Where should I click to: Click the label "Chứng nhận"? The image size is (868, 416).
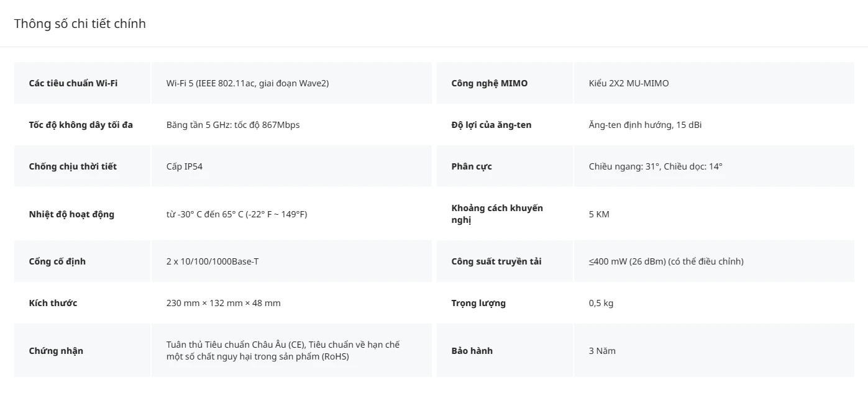pos(56,351)
